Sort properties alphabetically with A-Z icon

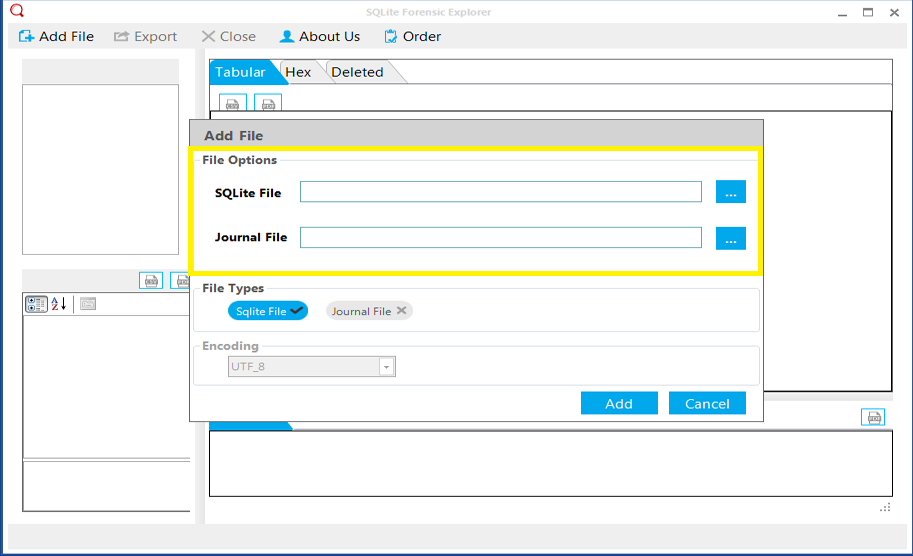(59, 304)
